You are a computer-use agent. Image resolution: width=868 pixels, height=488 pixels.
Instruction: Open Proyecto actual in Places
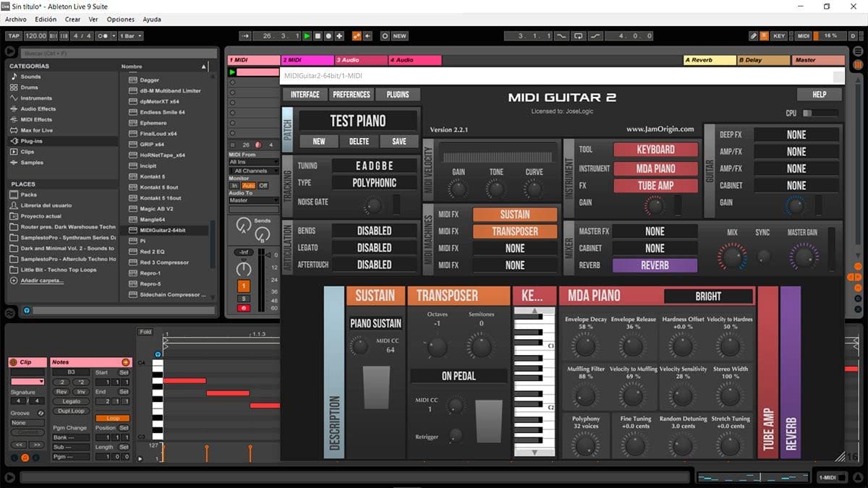(41, 216)
